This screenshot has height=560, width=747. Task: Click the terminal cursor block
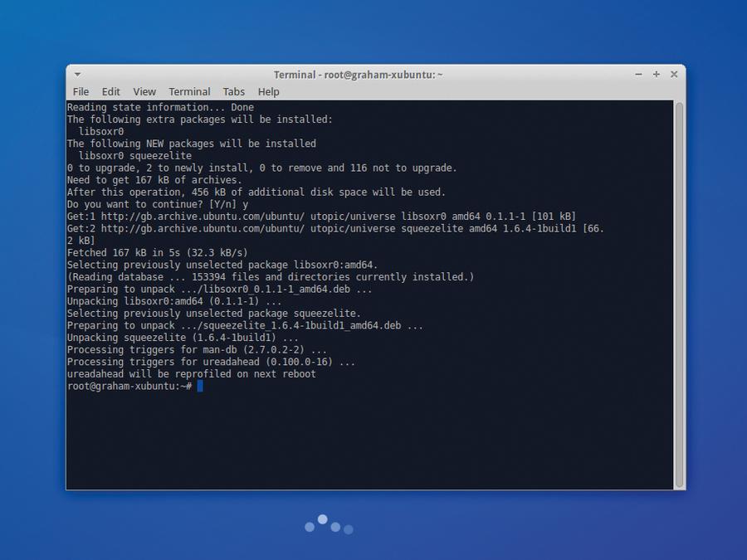pos(200,386)
